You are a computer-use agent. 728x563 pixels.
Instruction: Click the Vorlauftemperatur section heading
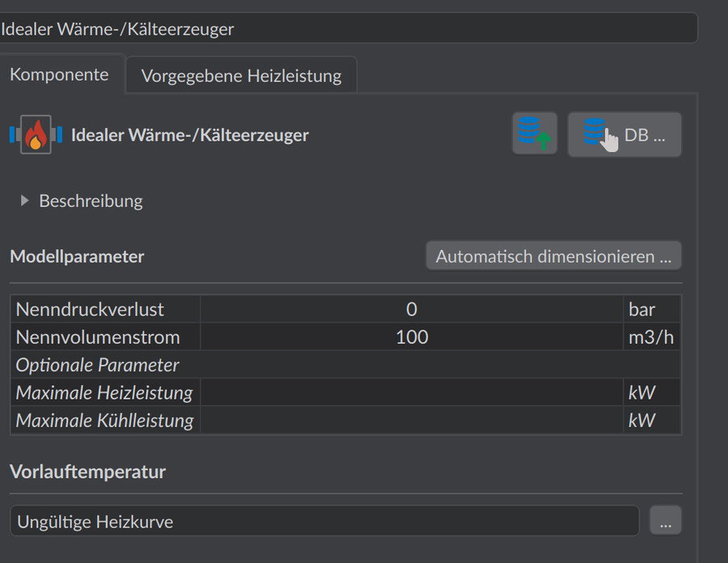point(87,472)
